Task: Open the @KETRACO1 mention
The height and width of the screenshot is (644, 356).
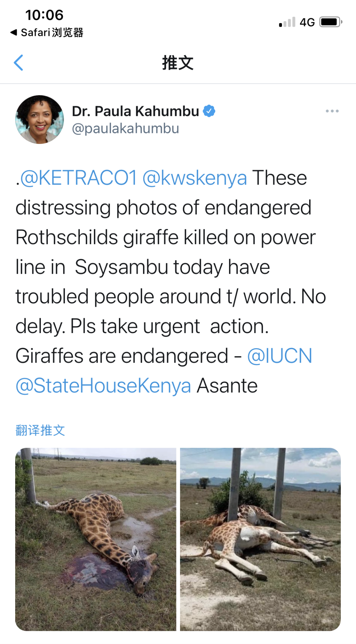Action: [x=78, y=178]
